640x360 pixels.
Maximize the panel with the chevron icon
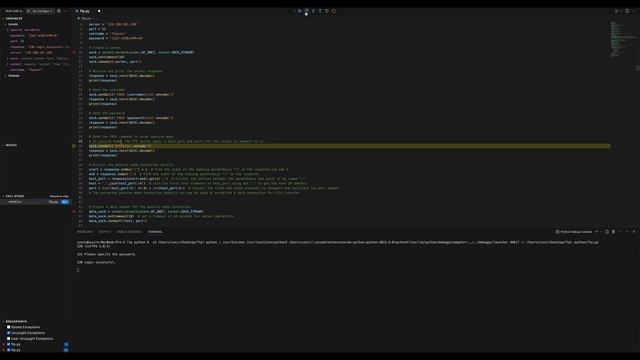pos(627,231)
